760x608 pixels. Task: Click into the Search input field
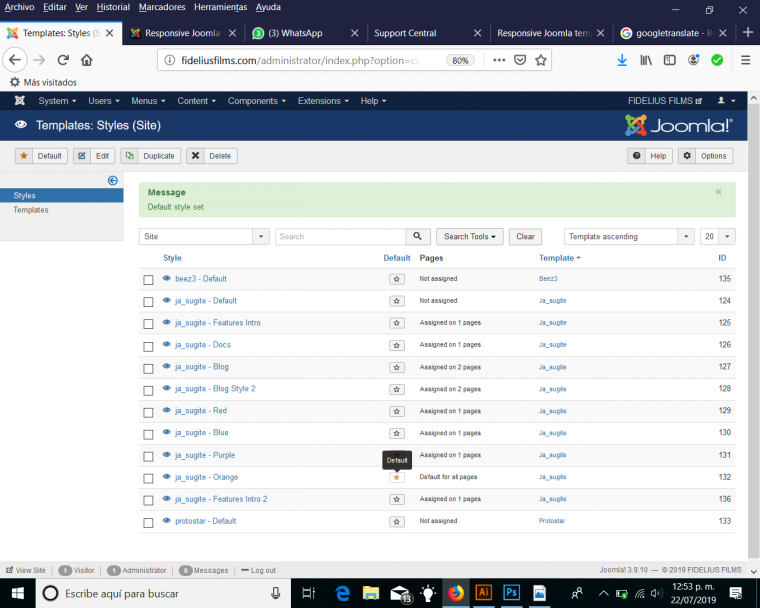tap(340, 237)
